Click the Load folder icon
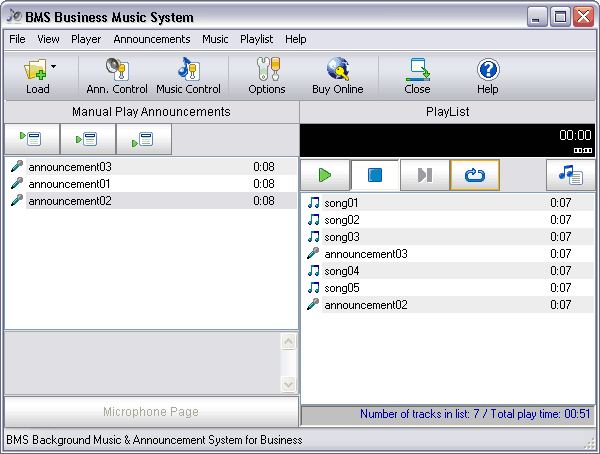Viewport: 600px width, 454px height. pos(35,69)
